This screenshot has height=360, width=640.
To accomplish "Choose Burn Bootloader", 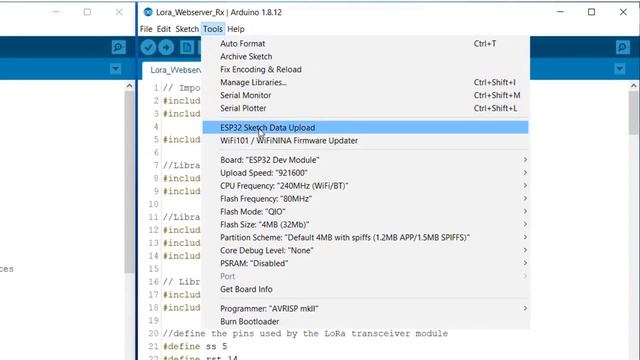I will click(x=365, y=321).
